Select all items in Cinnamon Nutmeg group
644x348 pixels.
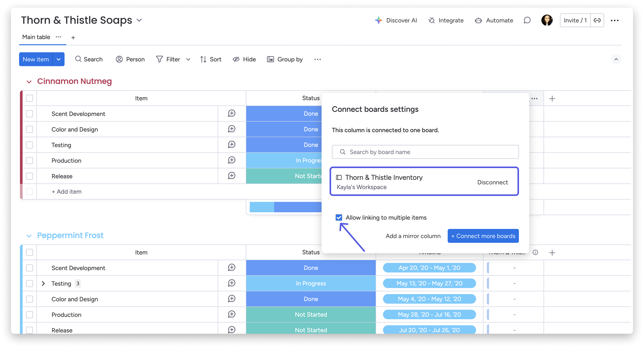pos(29,98)
